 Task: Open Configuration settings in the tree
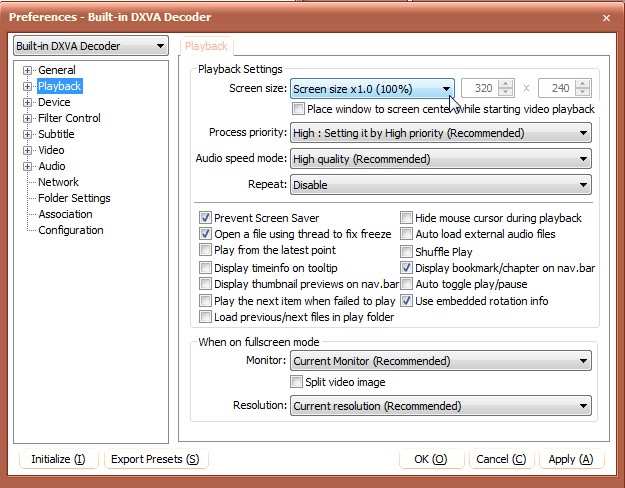71,230
